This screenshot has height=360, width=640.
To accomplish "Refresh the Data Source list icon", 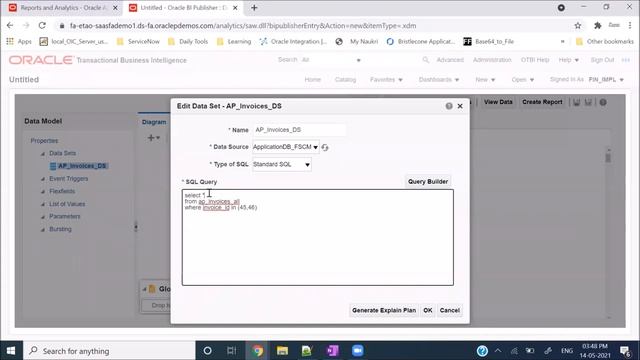I will [325, 147].
